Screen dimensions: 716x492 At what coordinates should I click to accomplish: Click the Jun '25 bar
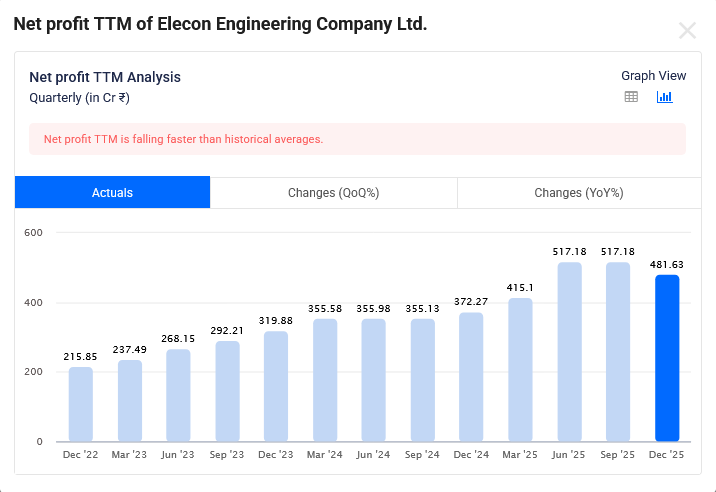click(x=569, y=352)
